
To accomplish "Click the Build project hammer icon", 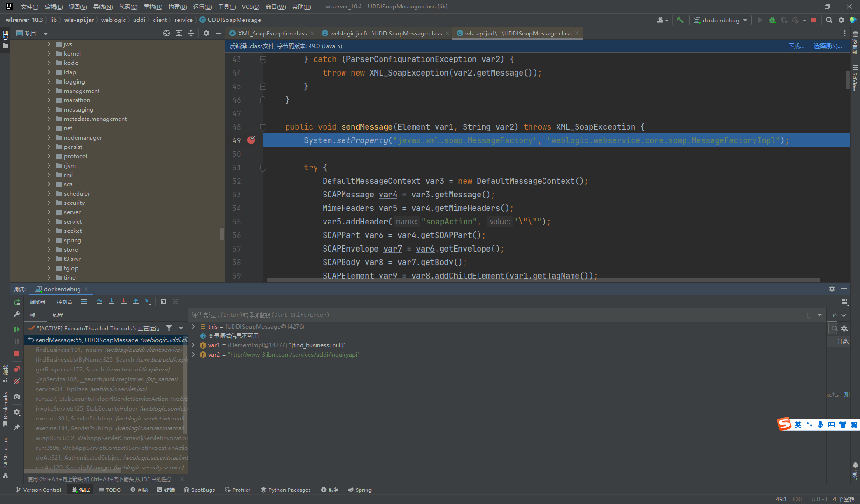I will 680,20.
